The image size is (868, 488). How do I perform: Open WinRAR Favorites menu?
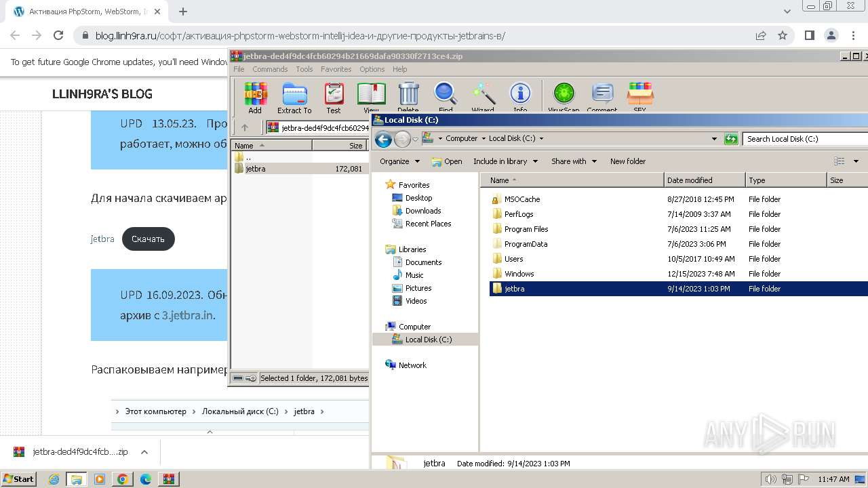[x=336, y=69]
